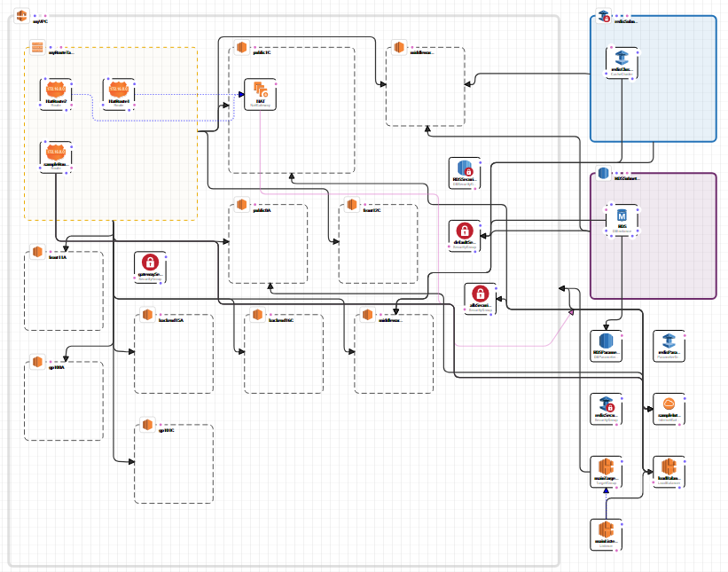
Task: Click the public1C subnet label
Action: click(x=262, y=52)
